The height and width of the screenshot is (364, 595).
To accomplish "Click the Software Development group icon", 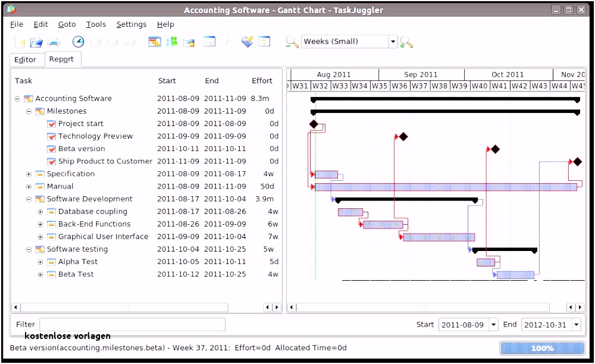I will (x=40, y=199).
